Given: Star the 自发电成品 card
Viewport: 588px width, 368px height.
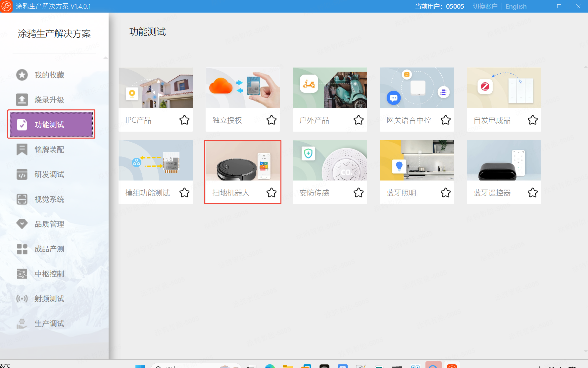Looking at the screenshot, I should 533,120.
